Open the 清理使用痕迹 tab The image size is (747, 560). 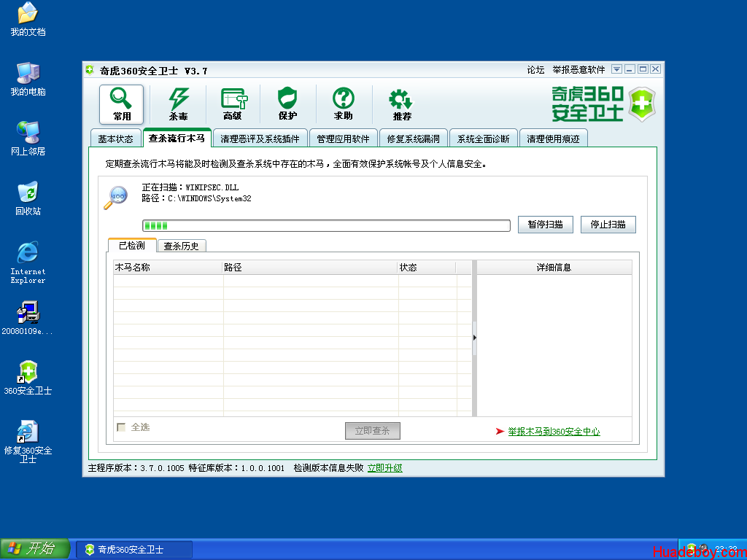553,139
